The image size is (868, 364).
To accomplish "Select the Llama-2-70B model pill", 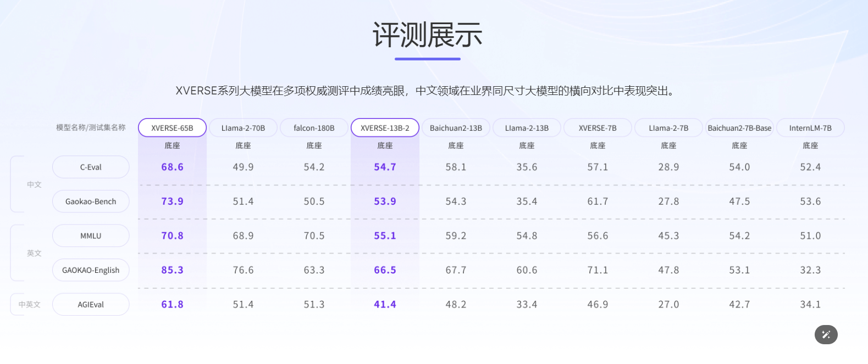I will 243,128.
